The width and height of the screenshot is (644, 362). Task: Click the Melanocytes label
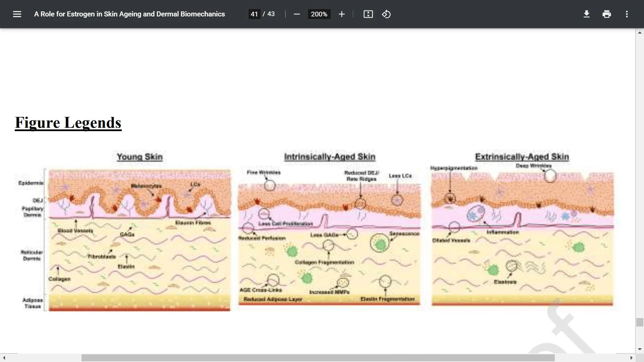(146, 186)
